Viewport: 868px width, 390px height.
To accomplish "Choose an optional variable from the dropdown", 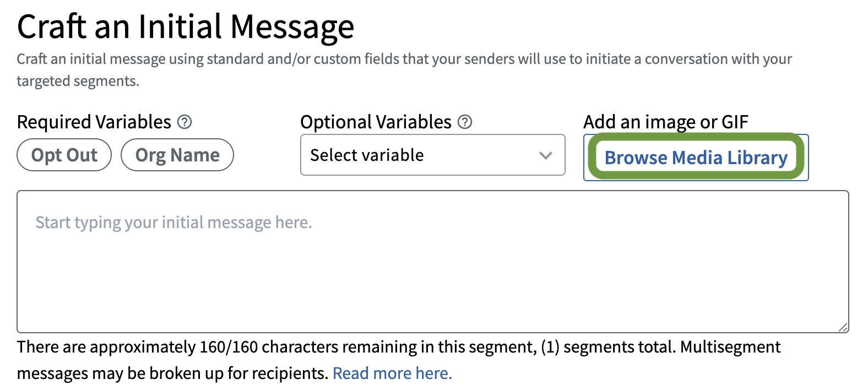I will pos(432,155).
